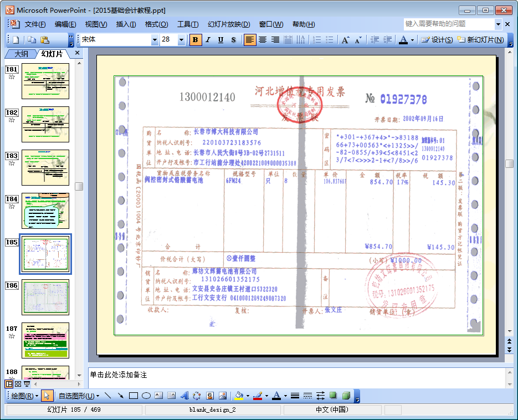
Task: Toggle Italic formatting
Action: coord(208,40)
